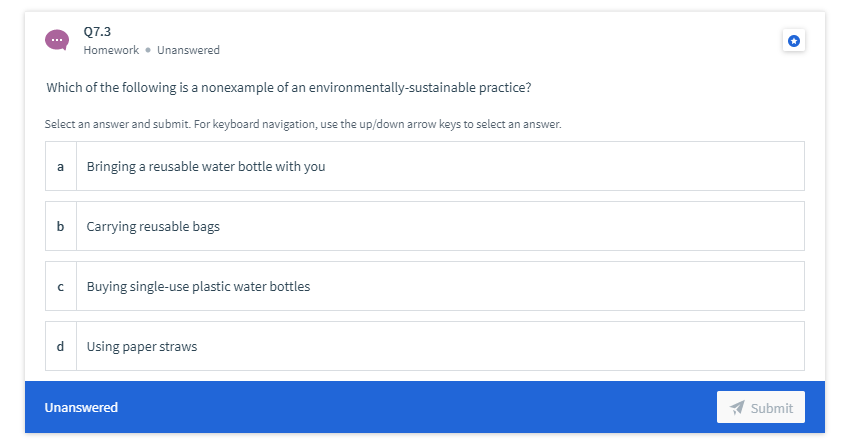Image resolution: width=852 pixels, height=440 pixels.
Task: Select answer b, carrying reusable bags
Action: click(x=425, y=226)
